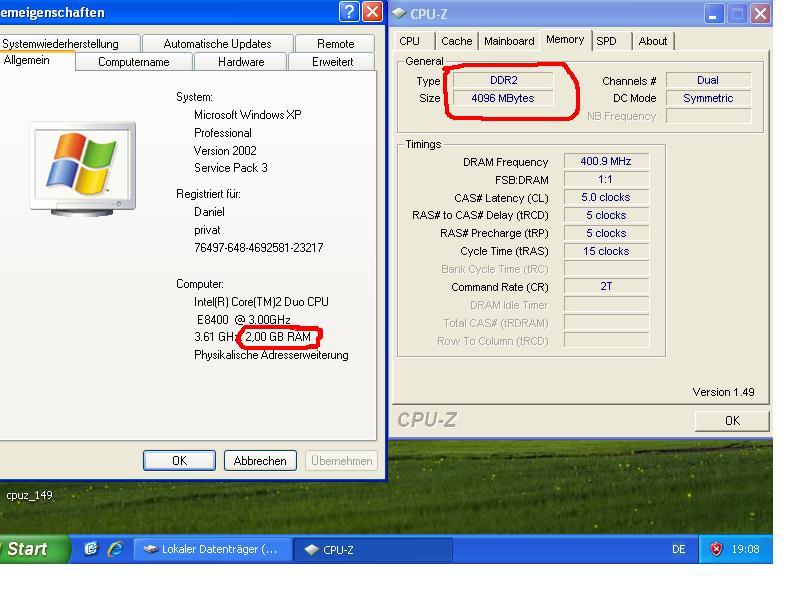Click the DDR2 type field
The height and width of the screenshot is (600, 800).
(x=503, y=80)
